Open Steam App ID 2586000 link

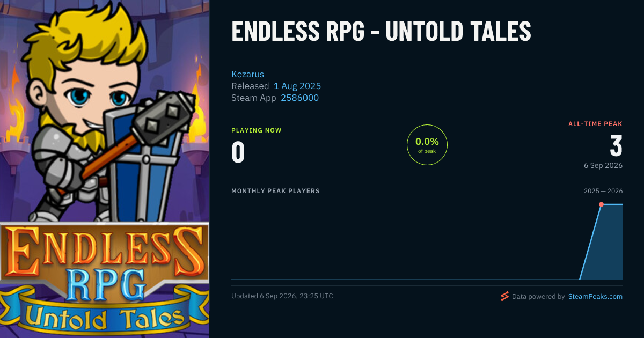300,98
